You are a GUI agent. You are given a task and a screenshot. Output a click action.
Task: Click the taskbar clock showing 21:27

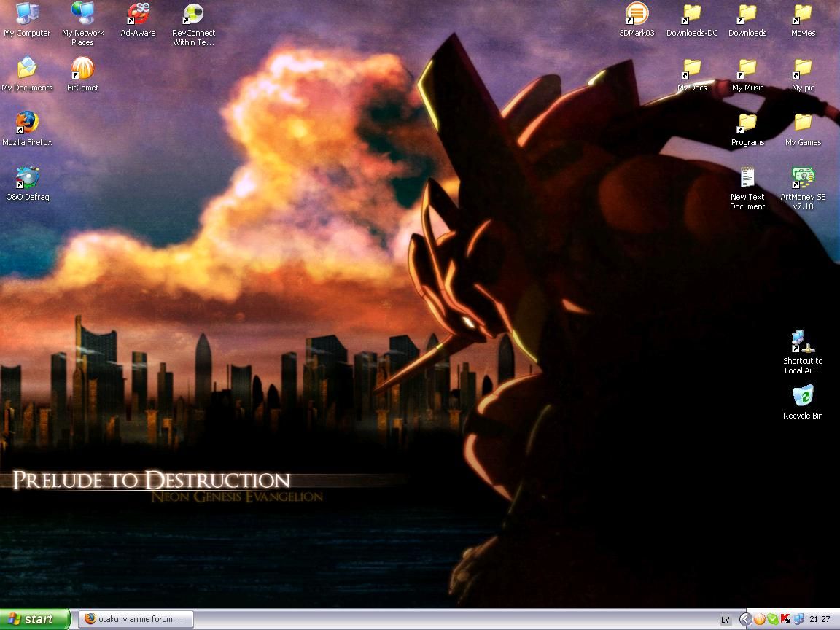point(820,619)
